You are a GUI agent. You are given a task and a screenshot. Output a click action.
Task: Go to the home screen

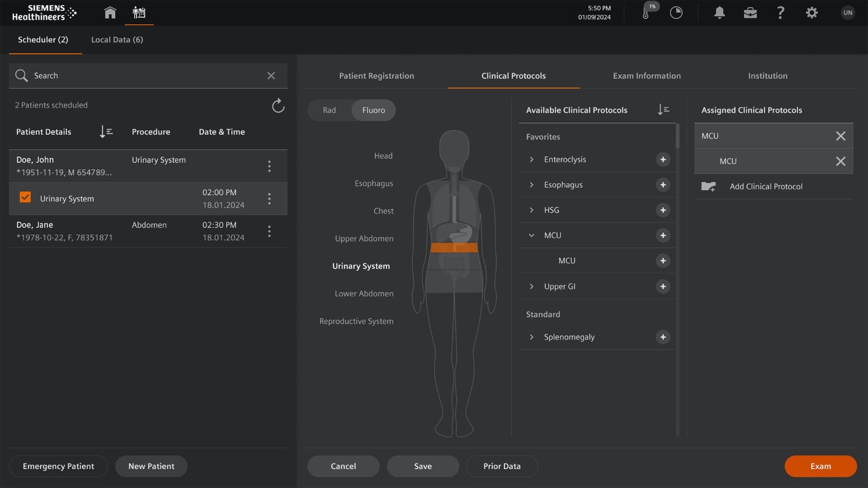[110, 13]
